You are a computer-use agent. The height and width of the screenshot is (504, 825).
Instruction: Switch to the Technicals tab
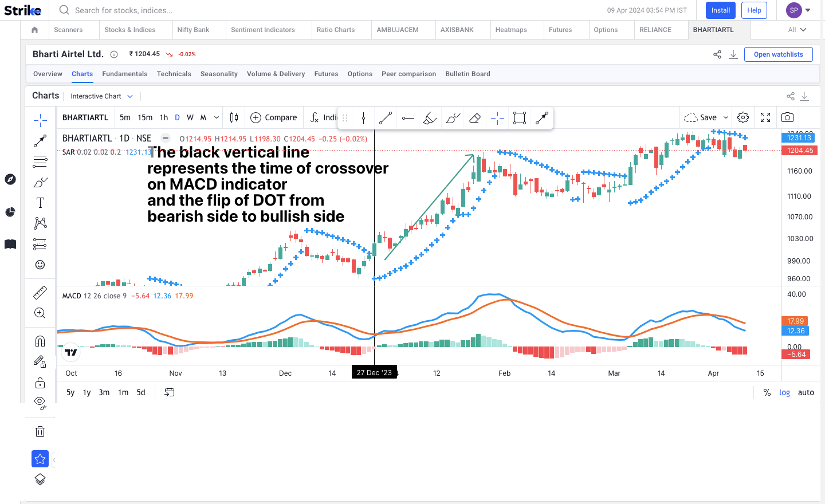tap(174, 74)
